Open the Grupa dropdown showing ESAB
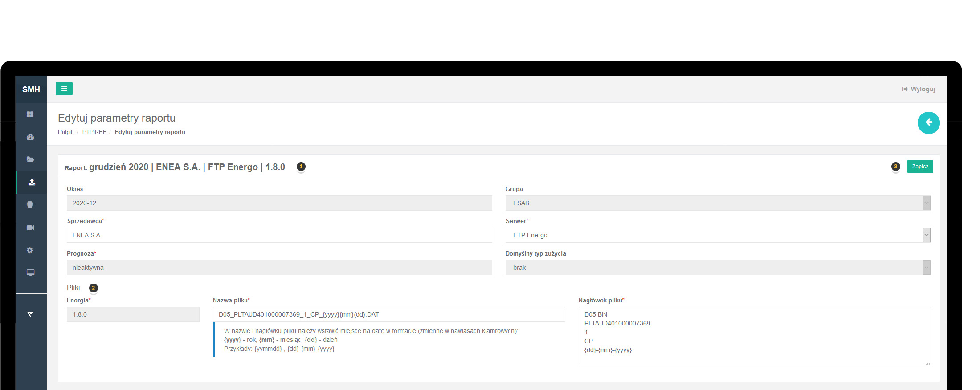Viewport: 980px width, 390px height. click(718, 203)
